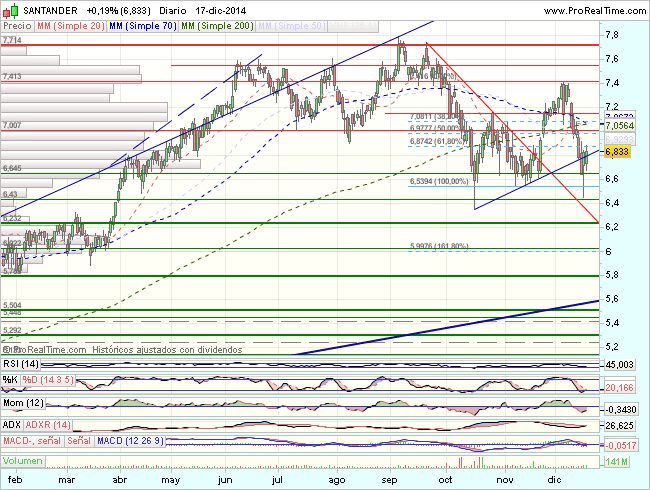Image resolution: width=650 pixels, height=490 pixels.
Task: Open the www.ProRealTime.com link
Action: point(594,11)
